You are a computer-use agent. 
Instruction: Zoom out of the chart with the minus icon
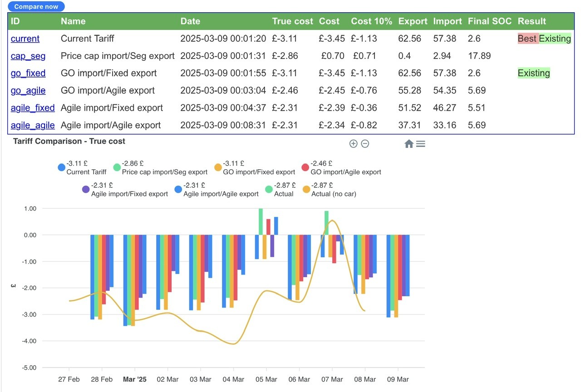coord(365,144)
